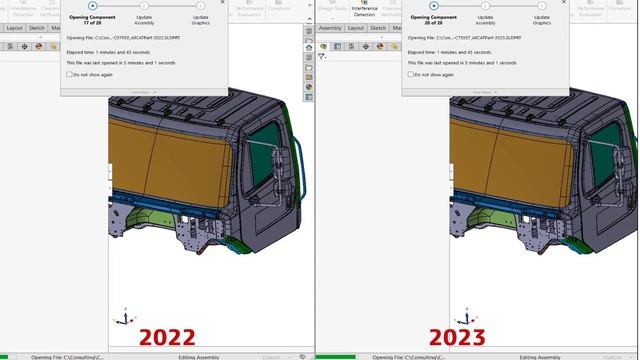Screen dimensions: 640x360
Task: Click status bar icon right of 2022 Custom
Action: 302,357
